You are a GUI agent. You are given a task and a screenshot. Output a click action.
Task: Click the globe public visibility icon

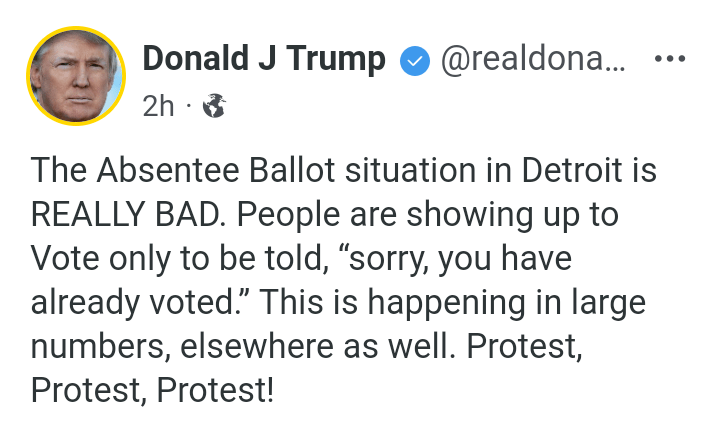click(214, 106)
